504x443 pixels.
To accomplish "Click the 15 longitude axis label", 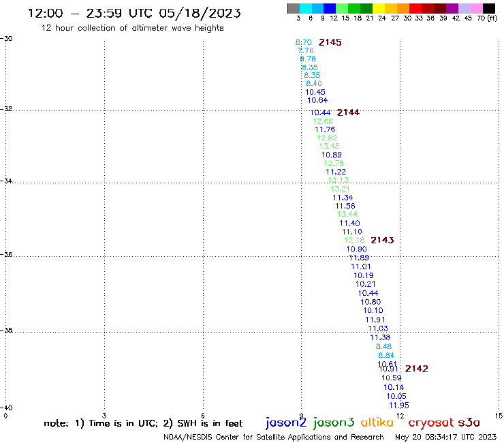I will [499, 416].
